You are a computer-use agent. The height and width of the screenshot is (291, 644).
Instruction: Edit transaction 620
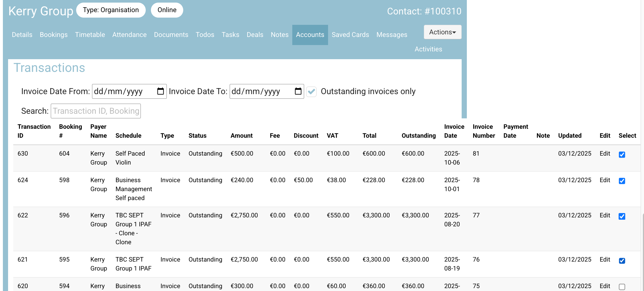pos(605,286)
